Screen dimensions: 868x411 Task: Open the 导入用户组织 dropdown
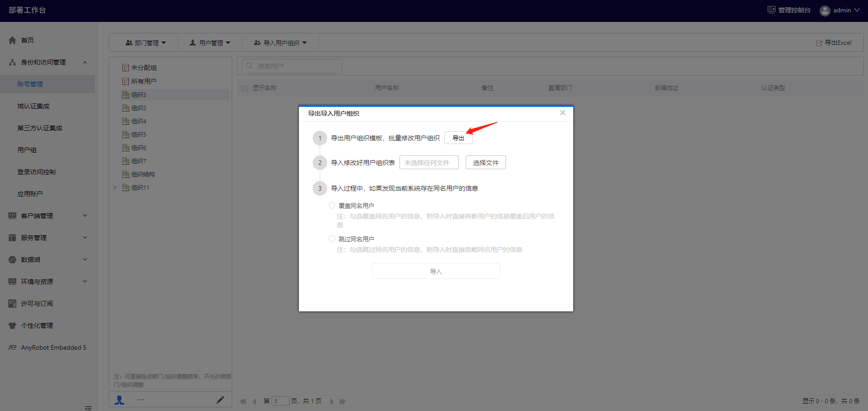[281, 43]
